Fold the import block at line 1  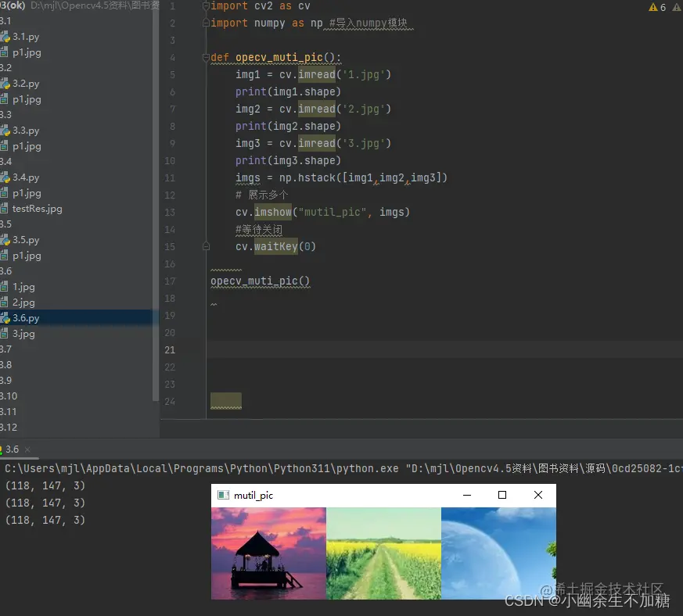pyautogui.click(x=206, y=6)
